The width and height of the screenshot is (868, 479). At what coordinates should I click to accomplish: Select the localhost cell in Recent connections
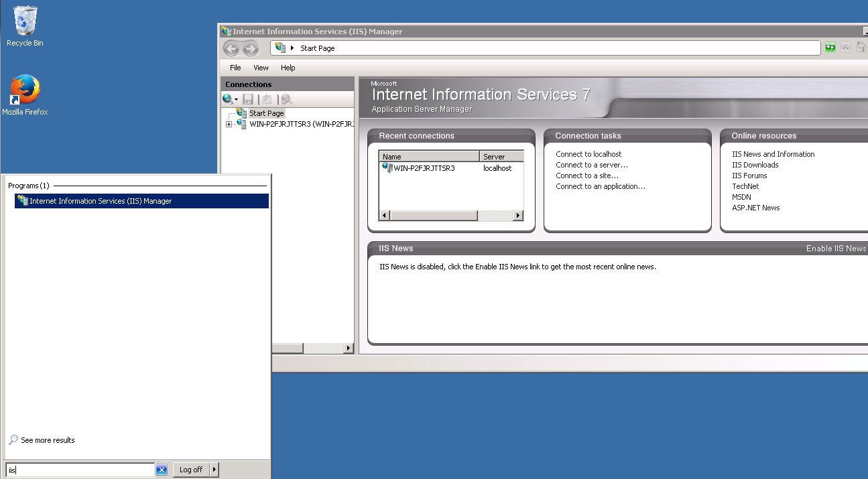coord(497,168)
